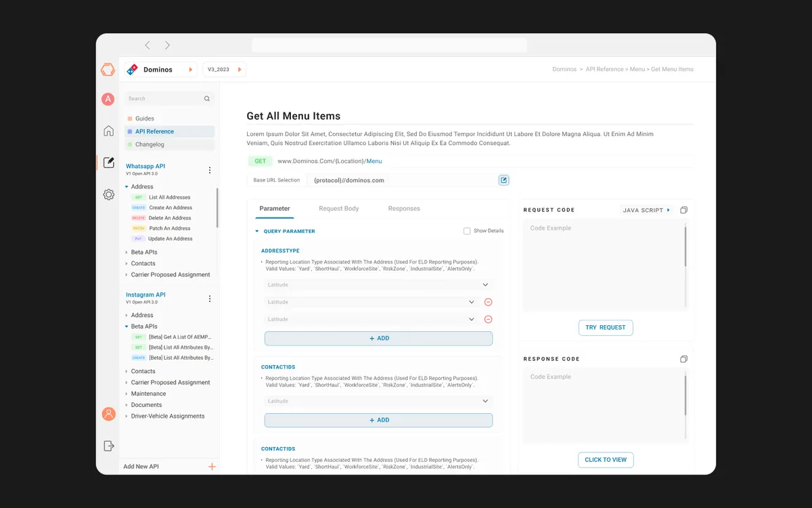Viewport: 812px width, 508px height.
Task: Open the first Latitude dropdown under ADDRESSTYPE
Action: pyautogui.click(x=378, y=285)
